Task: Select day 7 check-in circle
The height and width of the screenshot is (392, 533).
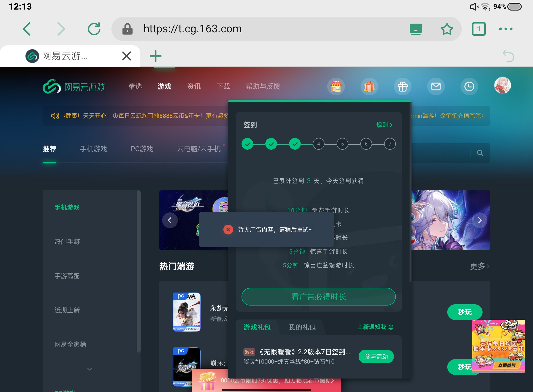Action: click(x=390, y=144)
